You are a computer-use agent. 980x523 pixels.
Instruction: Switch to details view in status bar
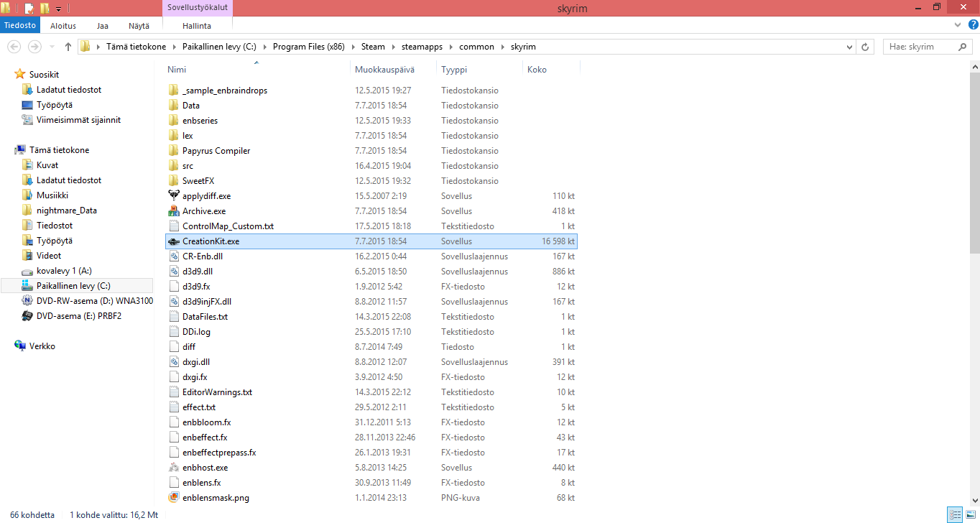click(955, 515)
